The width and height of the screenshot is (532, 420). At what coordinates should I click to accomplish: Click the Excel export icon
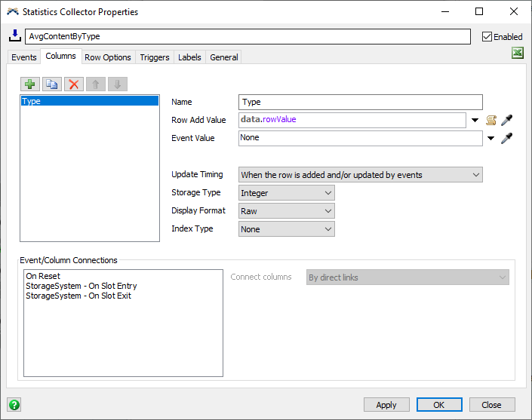[518, 53]
